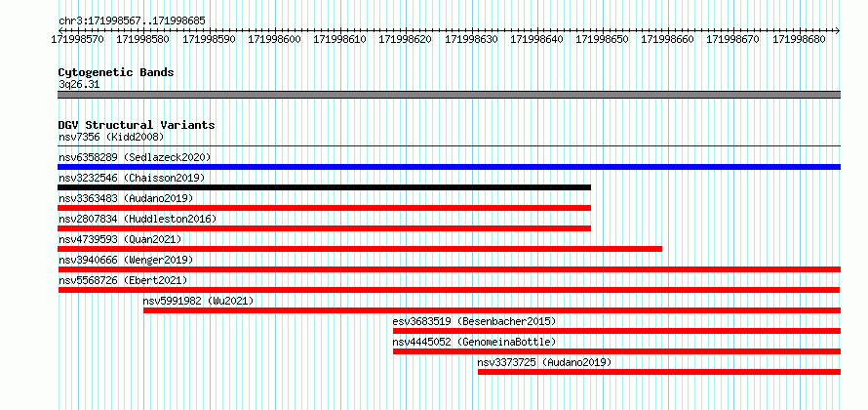Image resolution: width=868 pixels, height=410 pixels.
Task: Select the red bar under nsv2807834
Action: (x=325, y=228)
